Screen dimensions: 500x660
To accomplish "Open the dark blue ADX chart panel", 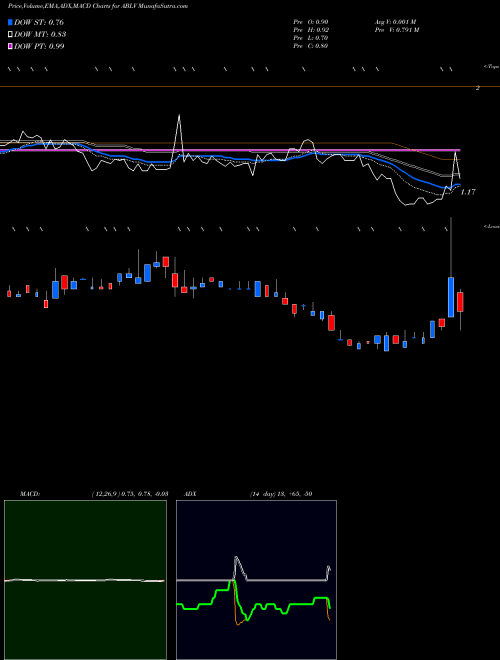I will point(256,580).
